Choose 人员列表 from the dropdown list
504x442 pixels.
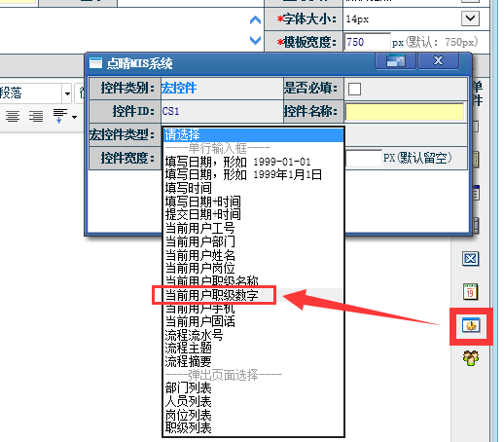click(189, 401)
